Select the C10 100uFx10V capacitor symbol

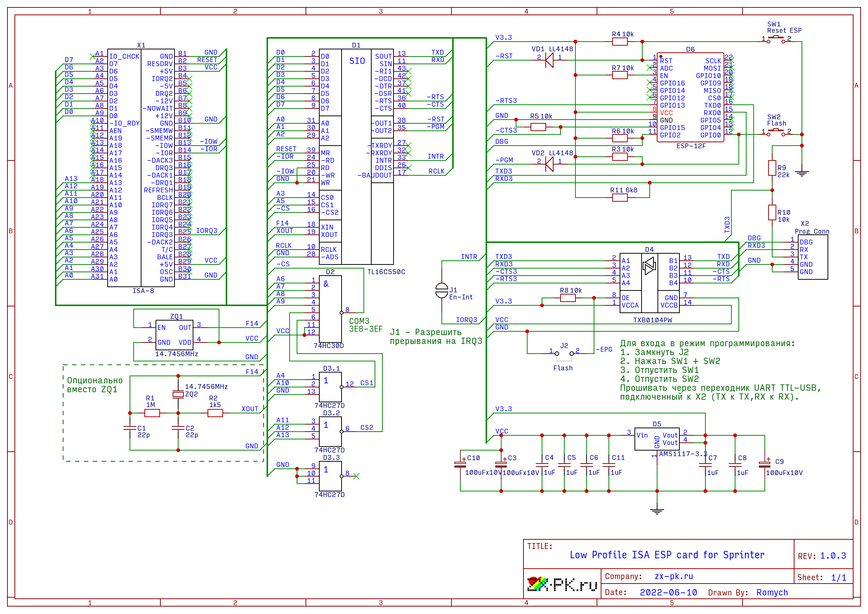(x=460, y=465)
